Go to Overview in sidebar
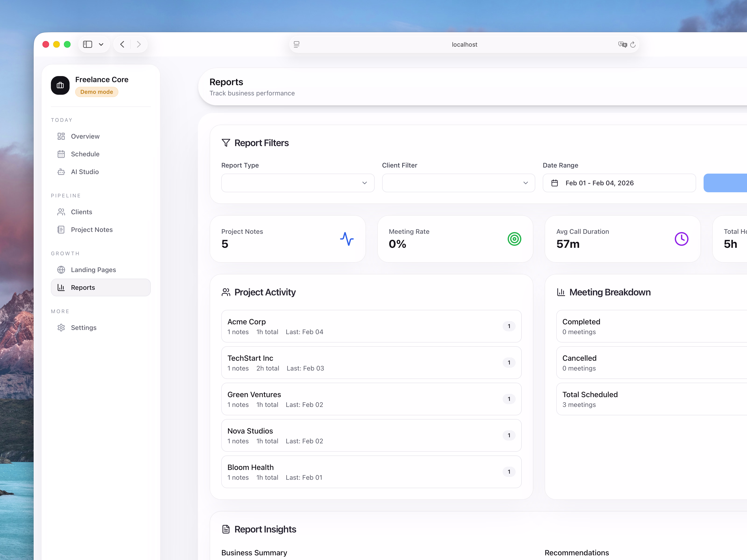 click(85, 136)
